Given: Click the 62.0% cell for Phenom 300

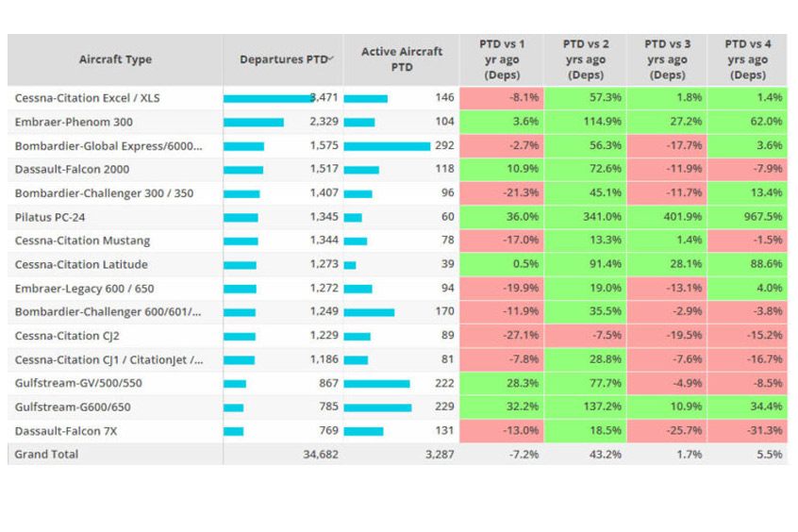Looking at the screenshot, I should point(747,123).
